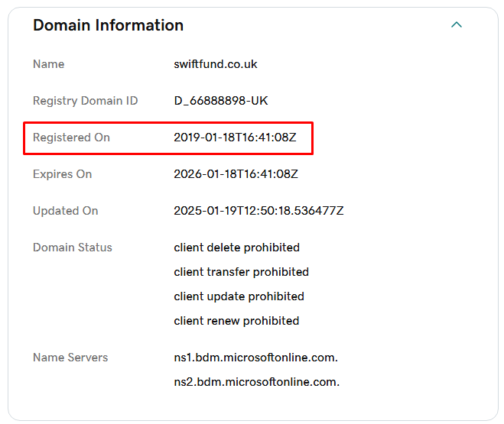This screenshot has height=424, width=504.
Task: Click the Domain Information heading
Action: click(x=108, y=25)
